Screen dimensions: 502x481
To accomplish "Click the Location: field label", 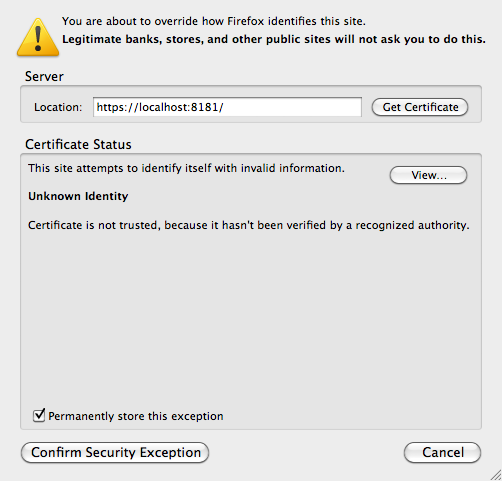I will [58, 107].
